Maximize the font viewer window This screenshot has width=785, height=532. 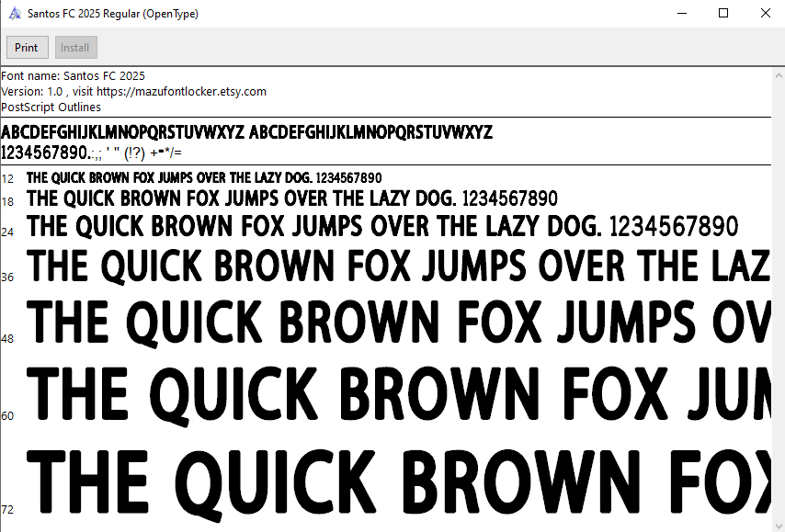(723, 14)
